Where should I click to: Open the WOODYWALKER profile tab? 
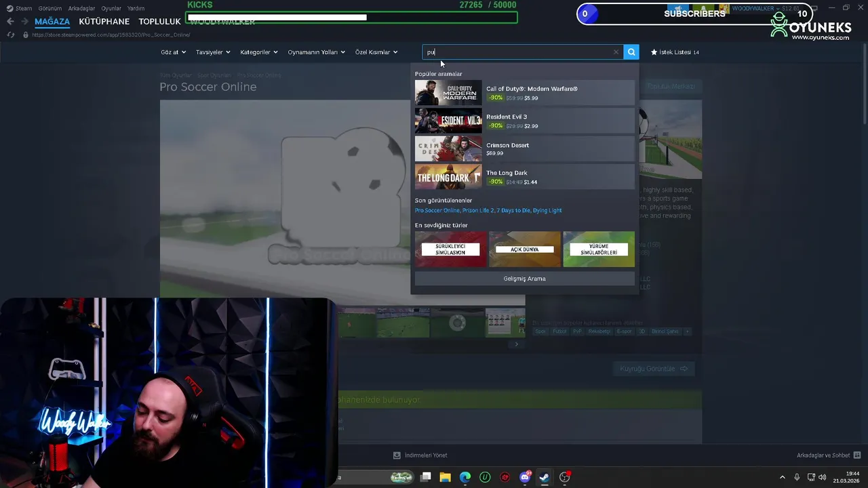(x=222, y=22)
